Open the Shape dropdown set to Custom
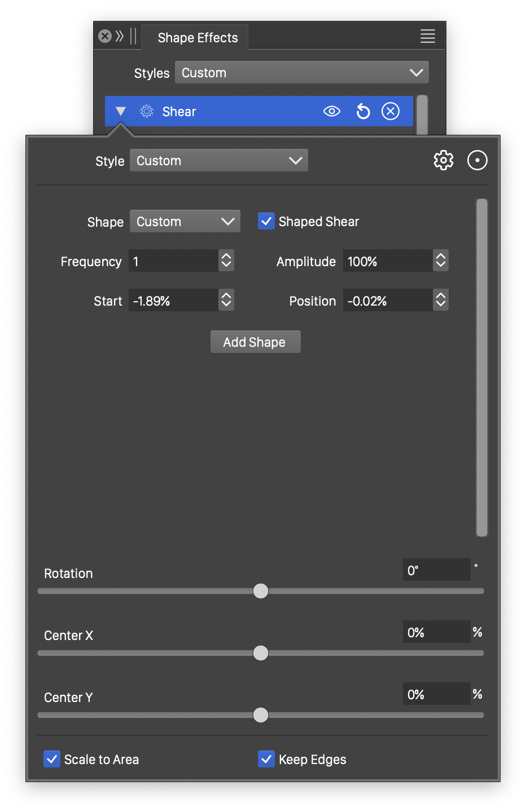The width and height of the screenshot is (526, 812). pos(185,222)
